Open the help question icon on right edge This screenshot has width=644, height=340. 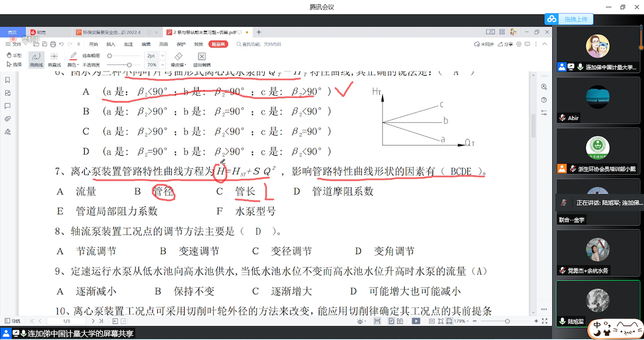pyautogui.click(x=544, y=100)
